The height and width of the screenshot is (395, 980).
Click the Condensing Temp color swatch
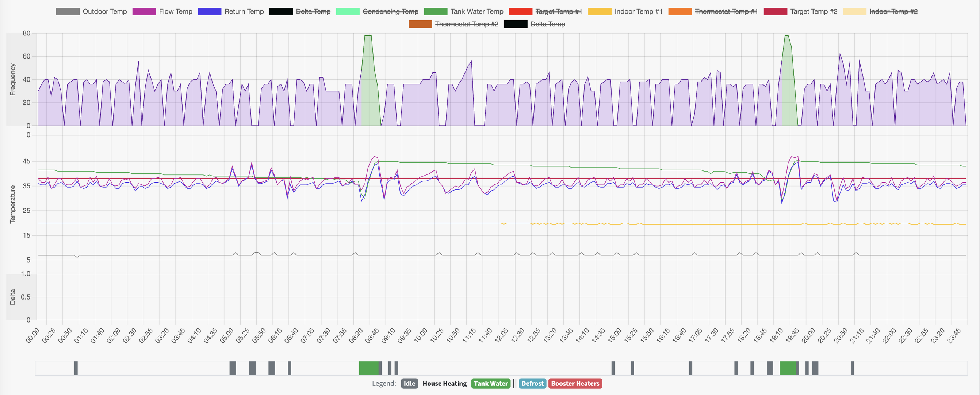pyautogui.click(x=348, y=11)
